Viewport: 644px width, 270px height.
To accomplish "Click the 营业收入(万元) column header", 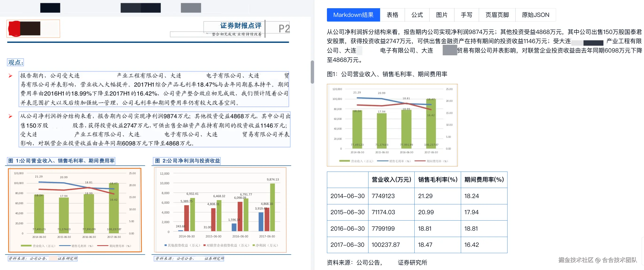I will (391, 180).
